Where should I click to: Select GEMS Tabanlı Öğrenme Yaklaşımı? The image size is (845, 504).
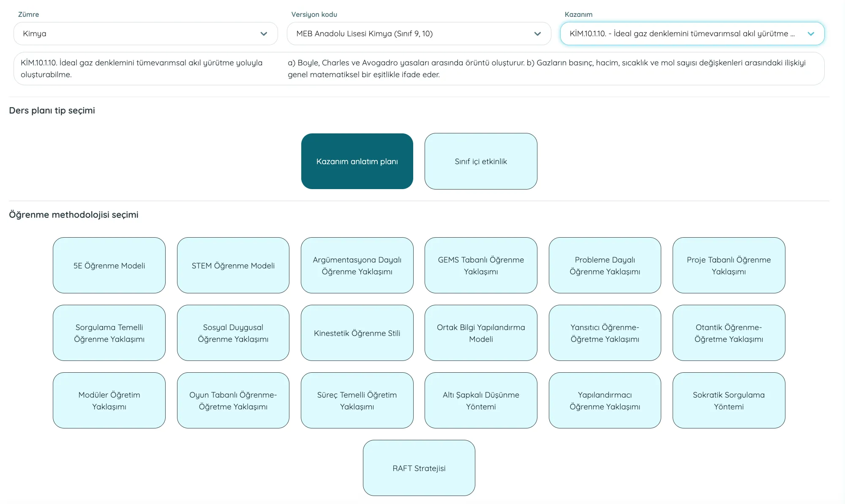(x=481, y=266)
